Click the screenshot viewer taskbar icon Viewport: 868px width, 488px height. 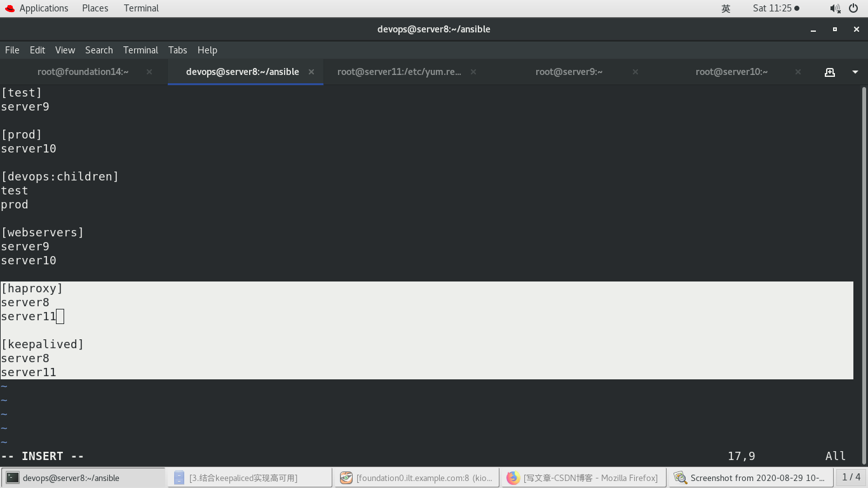pyautogui.click(x=681, y=477)
